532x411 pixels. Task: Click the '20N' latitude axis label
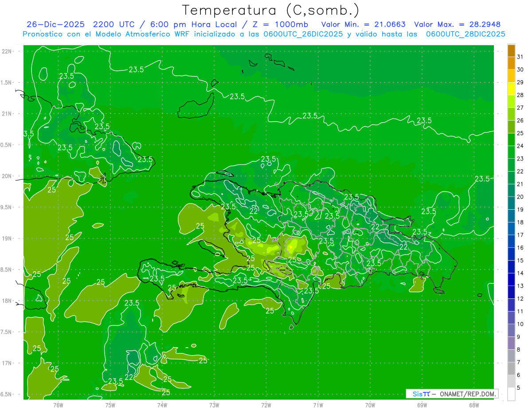coord(7,176)
